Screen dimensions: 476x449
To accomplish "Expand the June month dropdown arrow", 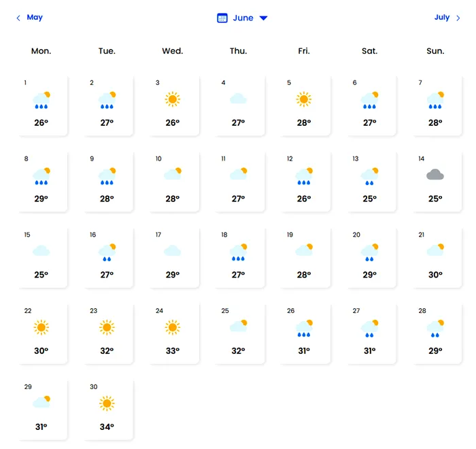I will coord(264,18).
